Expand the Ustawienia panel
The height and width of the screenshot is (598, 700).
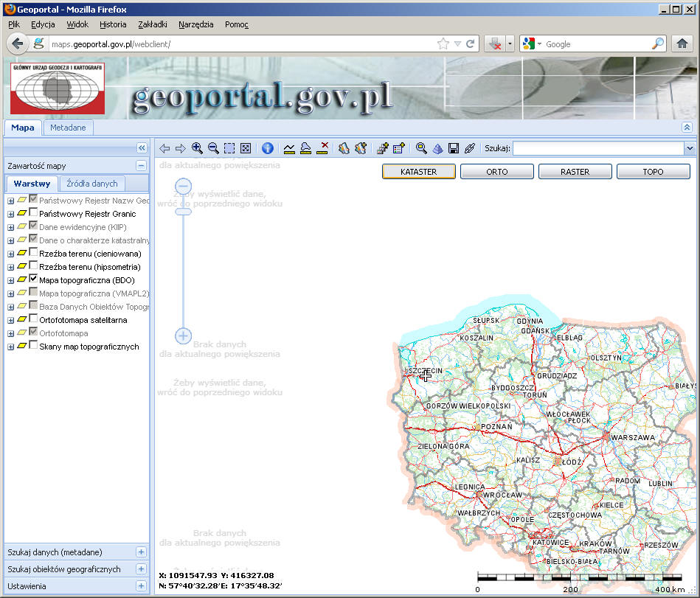pos(141,586)
